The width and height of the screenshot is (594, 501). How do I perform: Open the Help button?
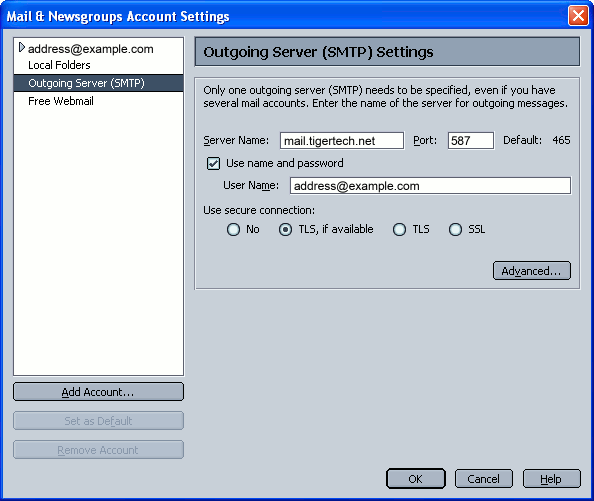[x=552, y=479]
